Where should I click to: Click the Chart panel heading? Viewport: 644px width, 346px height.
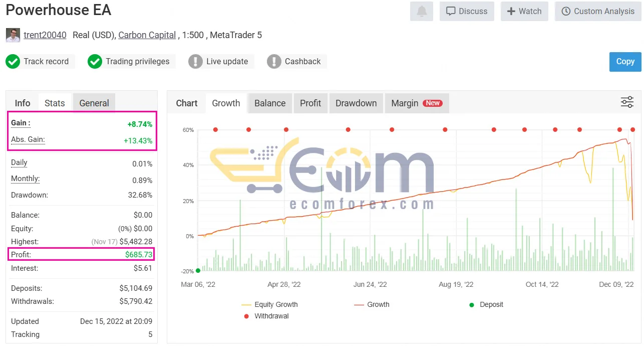click(187, 103)
